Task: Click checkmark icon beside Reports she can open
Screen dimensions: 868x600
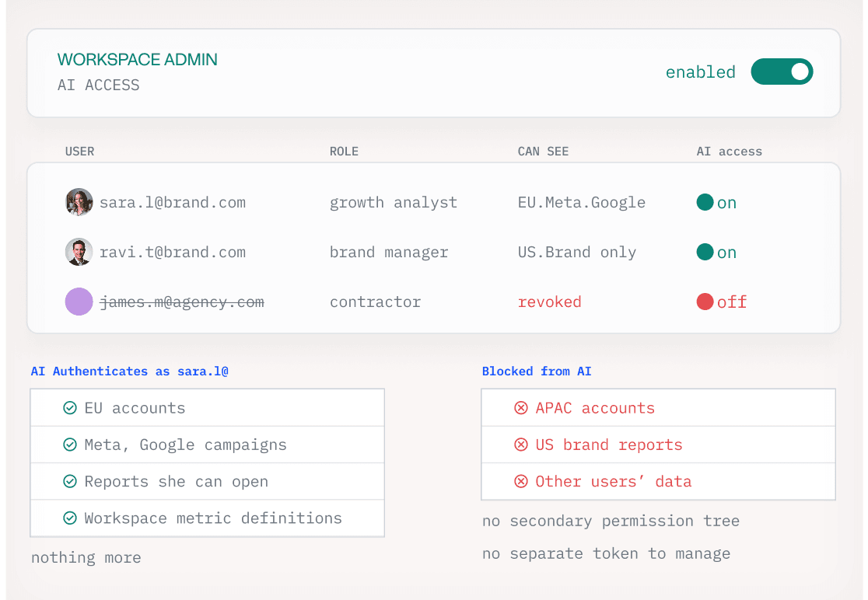Action: [x=70, y=482]
